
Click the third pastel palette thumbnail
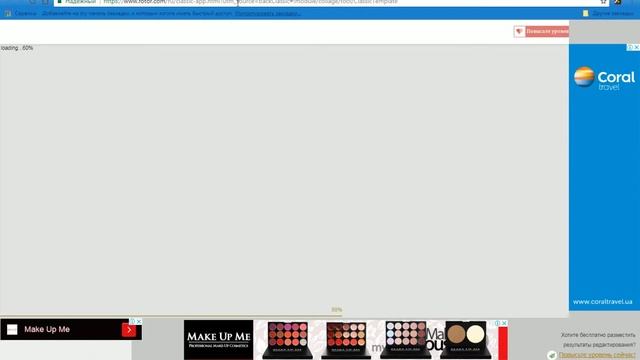[405, 340]
